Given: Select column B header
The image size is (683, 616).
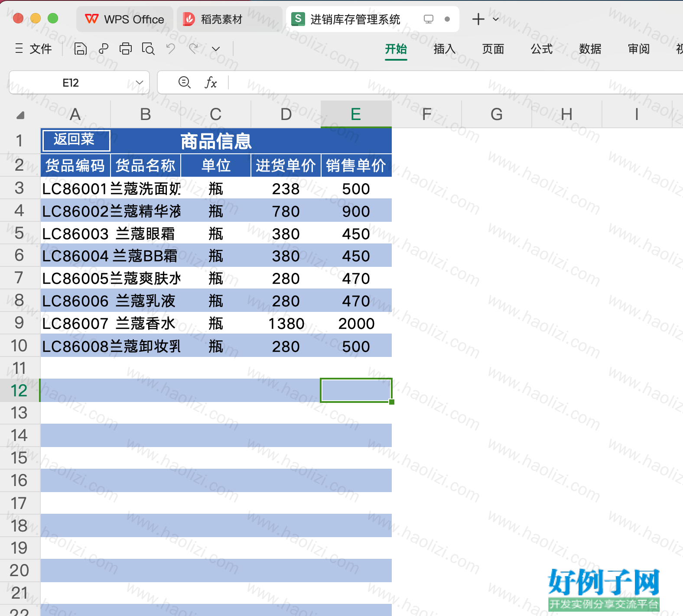Looking at the screenshot, I should click(x=146, y=114).
